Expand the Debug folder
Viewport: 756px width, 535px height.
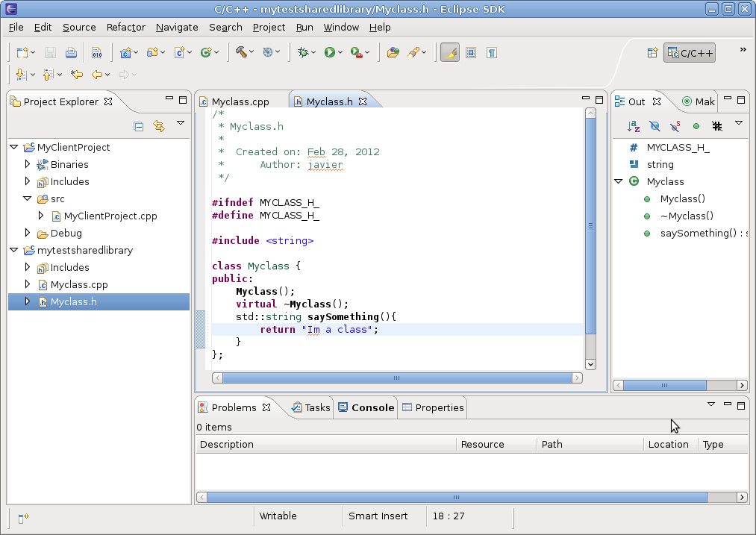pyautogui.click(x=28, y=233)
